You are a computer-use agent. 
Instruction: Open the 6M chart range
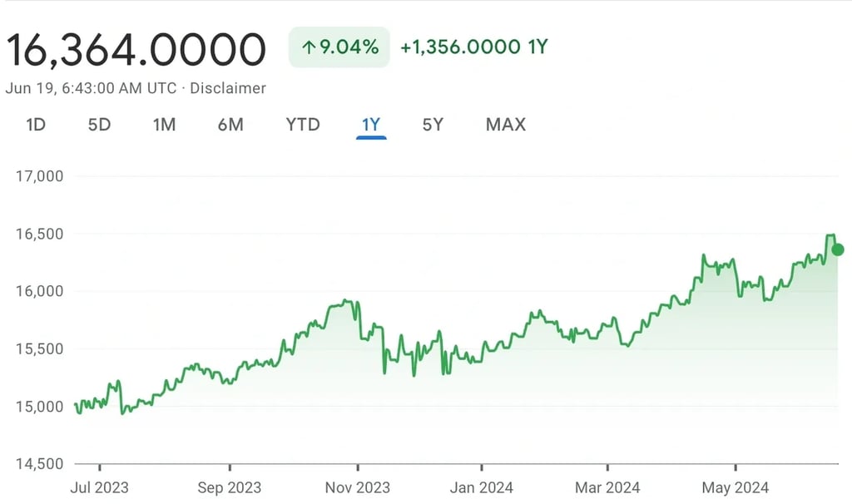[x=230, y=125]
